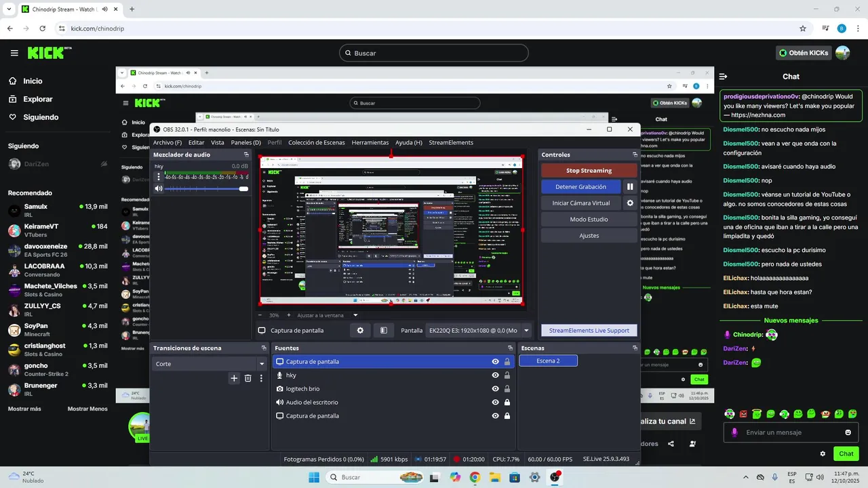Open a new browser tab
Viewport: 868px width, 488px height.
(132, 9)
